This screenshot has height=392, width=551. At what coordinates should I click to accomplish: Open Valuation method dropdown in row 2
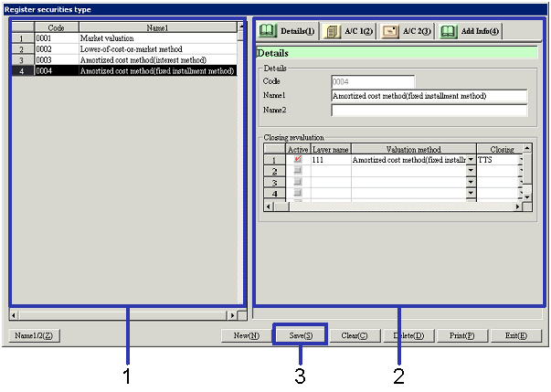pyautogui.click(x=472, y=171)
